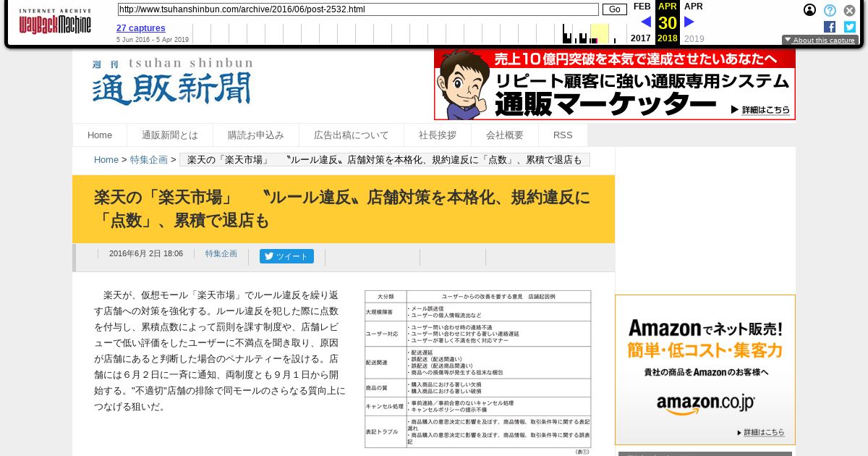
Task: Select FEB 2017 capture month
Action: pyautogui.click(x=642, y=7)
